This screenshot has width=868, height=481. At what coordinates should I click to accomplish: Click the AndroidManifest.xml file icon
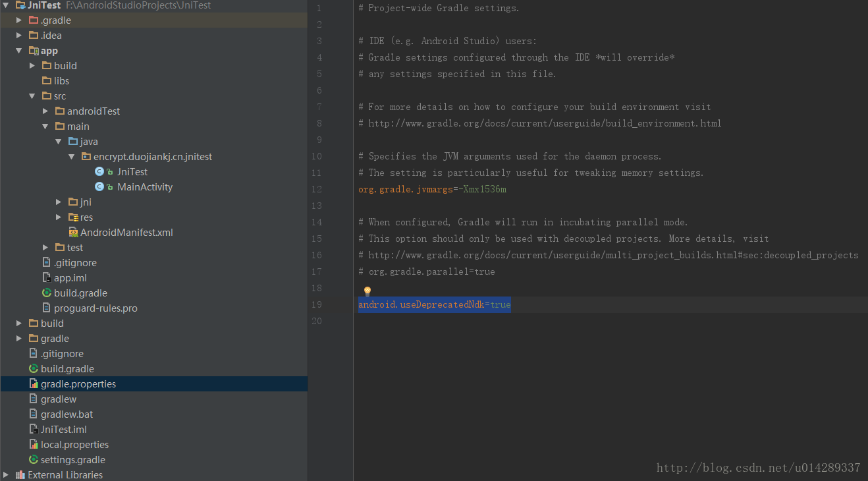(x=73, y=233)
